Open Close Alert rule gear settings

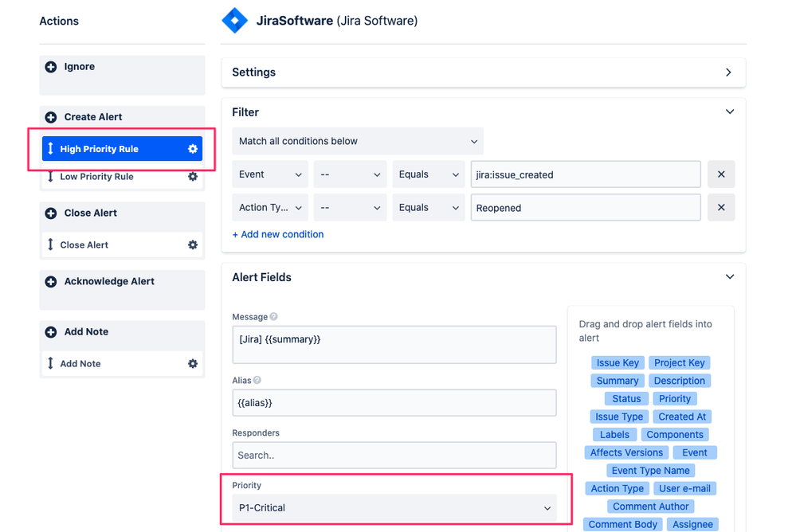click(193, 244)
